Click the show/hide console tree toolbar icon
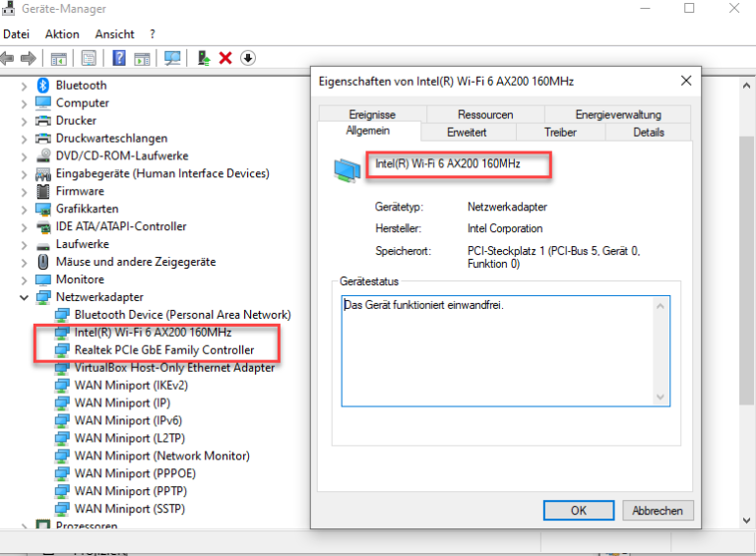 point(59,59)
